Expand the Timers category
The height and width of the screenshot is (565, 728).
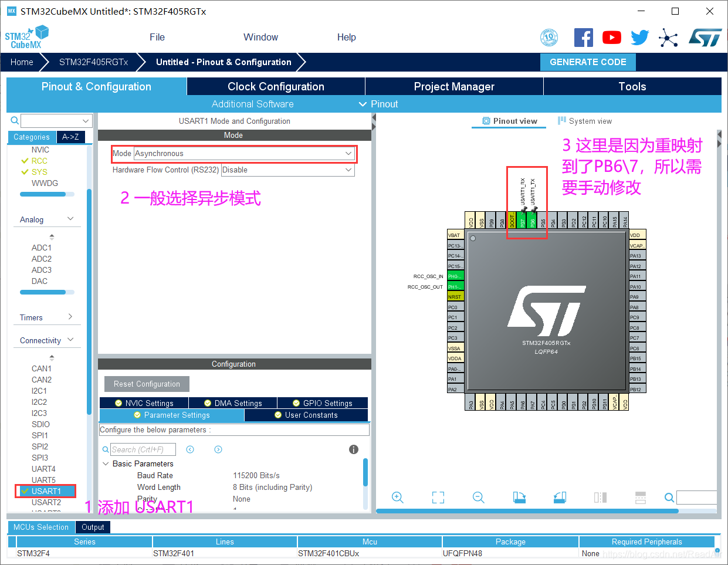pyautogui.click(x=70, y=317)
